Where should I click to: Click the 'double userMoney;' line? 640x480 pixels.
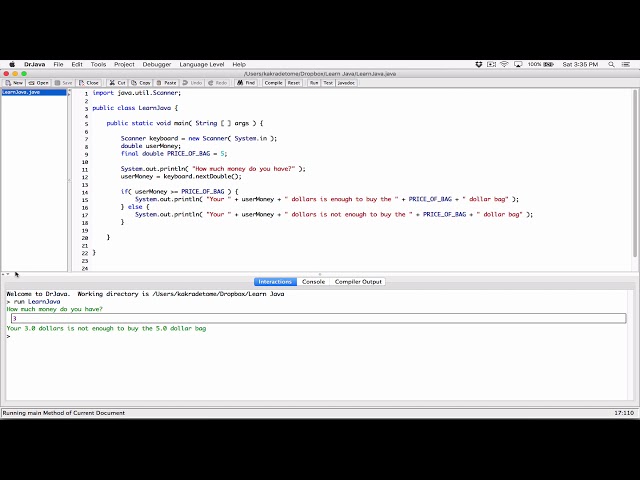[151, 146]
